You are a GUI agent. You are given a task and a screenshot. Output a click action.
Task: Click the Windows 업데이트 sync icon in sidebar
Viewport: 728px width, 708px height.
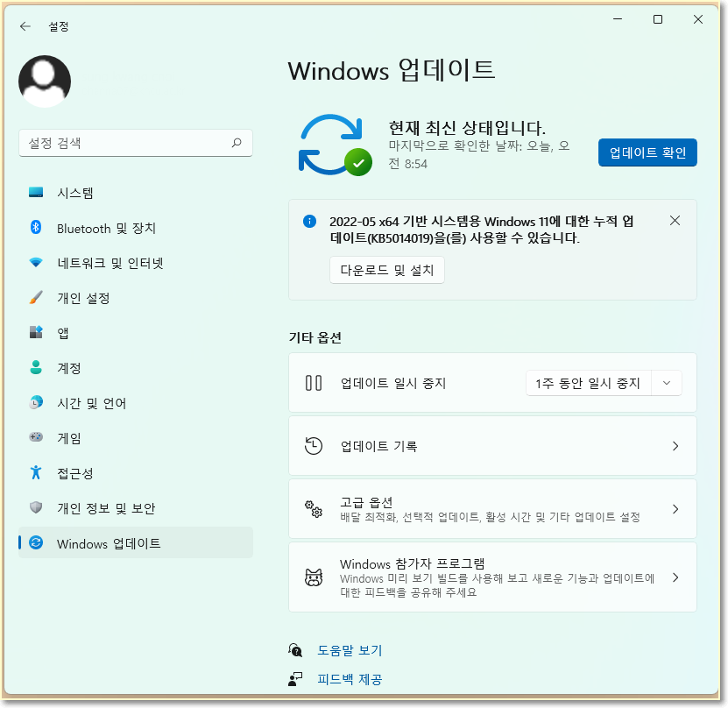point(36,542)
